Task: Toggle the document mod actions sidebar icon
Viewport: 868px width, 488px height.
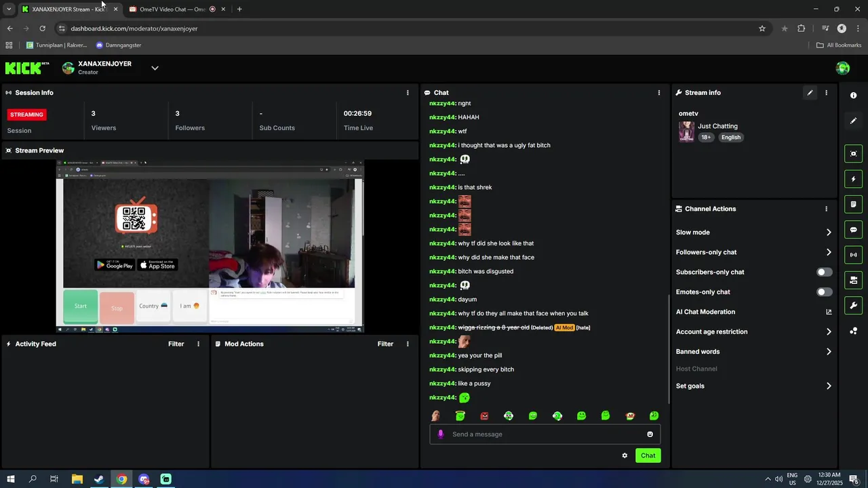Action: tap(853, 204)
